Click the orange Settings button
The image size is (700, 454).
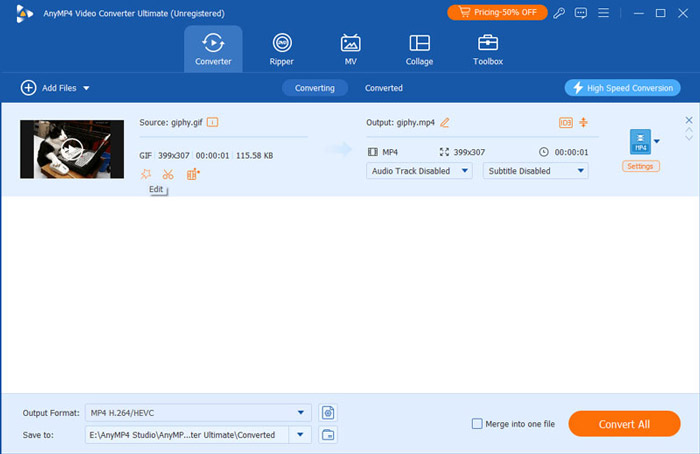(x=641, y=166)
